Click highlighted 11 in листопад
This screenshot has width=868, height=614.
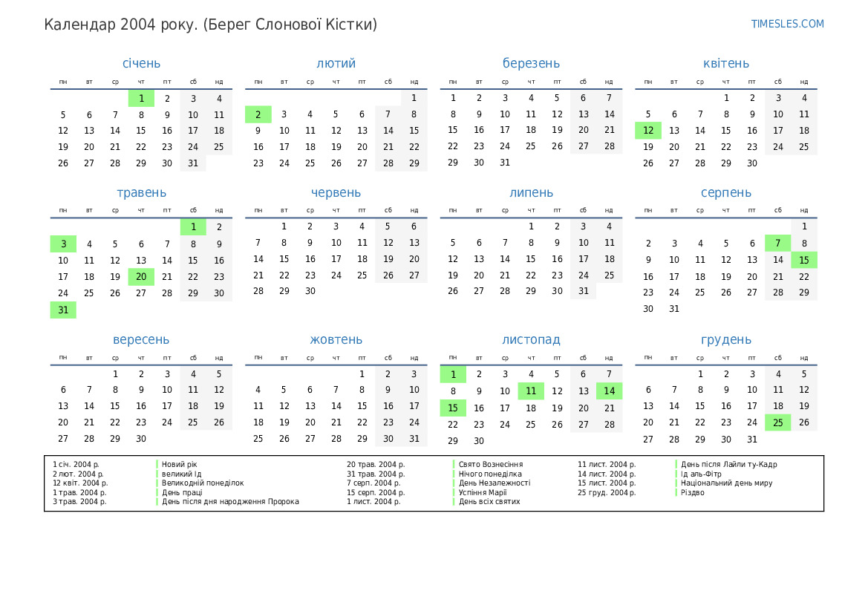(531, 391)
